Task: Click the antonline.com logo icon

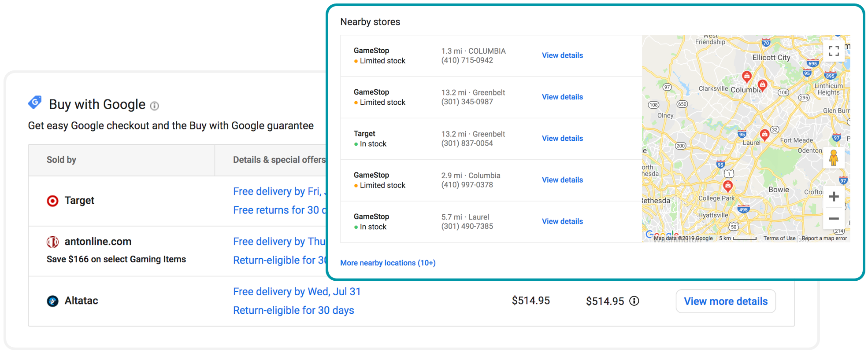Action: [x=52, y=242]
